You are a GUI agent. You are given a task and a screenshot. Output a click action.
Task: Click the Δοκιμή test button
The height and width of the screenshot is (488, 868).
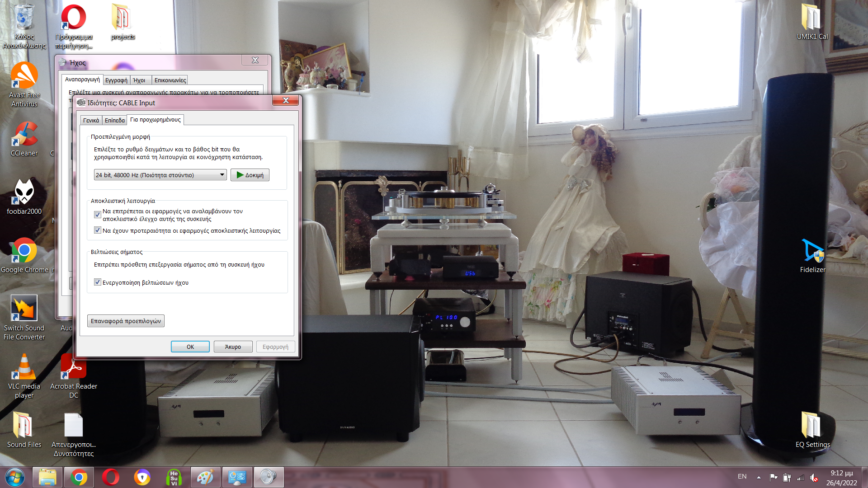pyautogui.click(x=250, y=175)
